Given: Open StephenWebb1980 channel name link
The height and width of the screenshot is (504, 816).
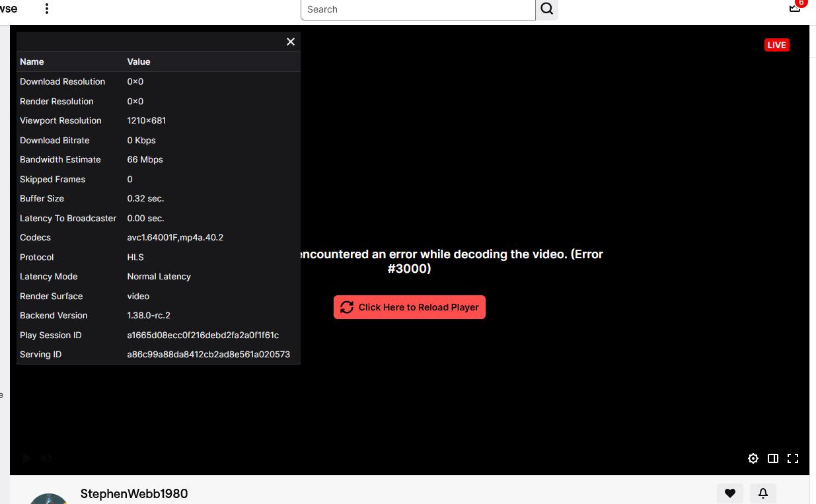Looking at the screenshot, I should point(134,493).
